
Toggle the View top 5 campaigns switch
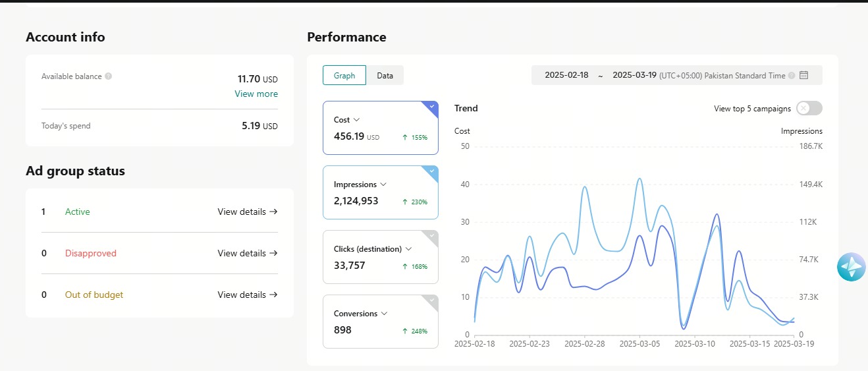[x=809, y=109]
